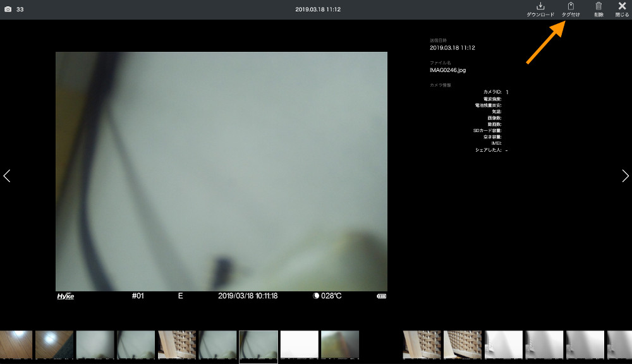
Task: Go to the previous image with left chevron
Action: 7,176
